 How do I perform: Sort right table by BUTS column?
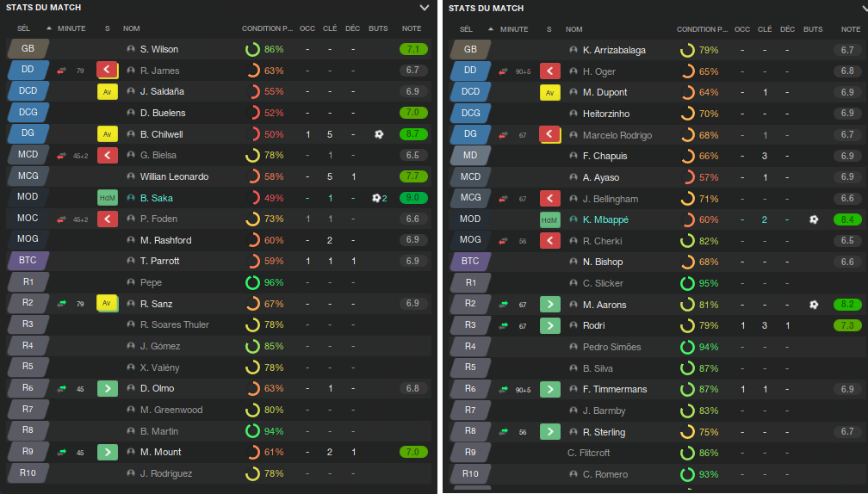click(813, 29)
